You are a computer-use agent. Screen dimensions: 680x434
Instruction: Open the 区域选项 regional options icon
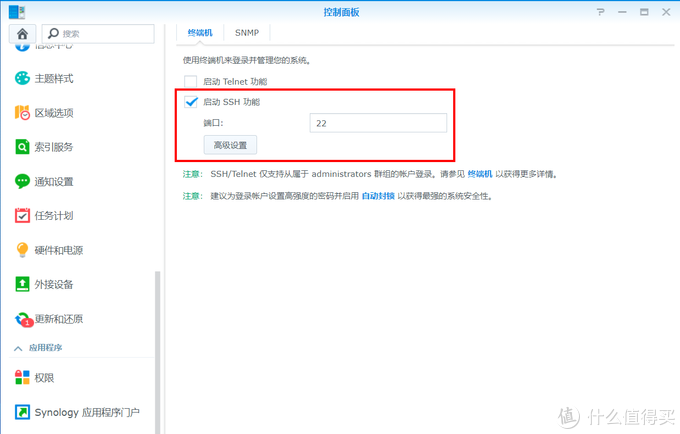(22, 113)
